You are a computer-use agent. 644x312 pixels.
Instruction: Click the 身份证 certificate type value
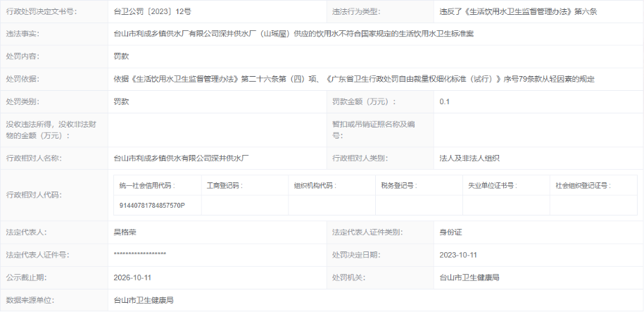[450, 232]
